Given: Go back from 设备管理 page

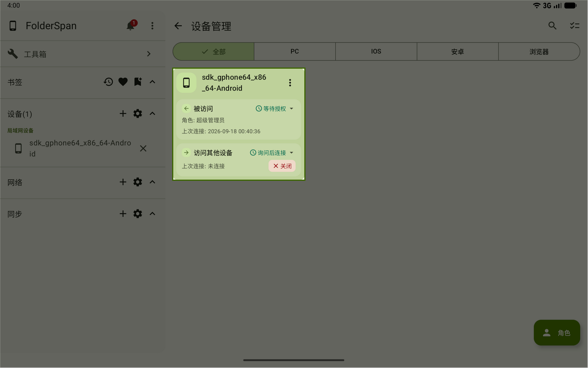Looking at the screenshot, I should tap(178, 26).
